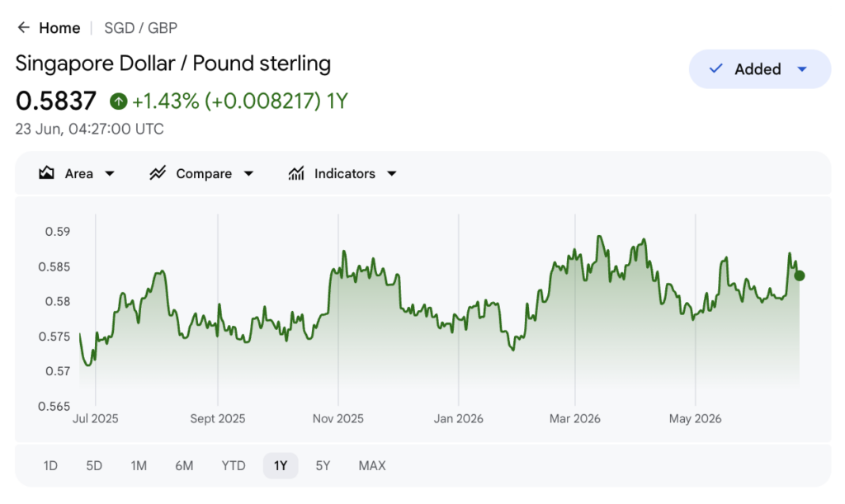Click the 0.565 y-axis label

tap(54, 407)
